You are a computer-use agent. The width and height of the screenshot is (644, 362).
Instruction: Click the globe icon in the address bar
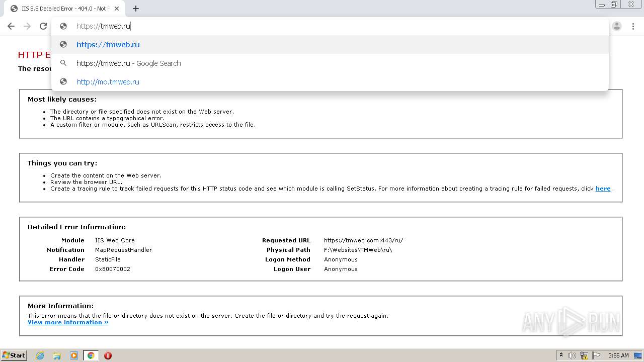tap(63, 26)
